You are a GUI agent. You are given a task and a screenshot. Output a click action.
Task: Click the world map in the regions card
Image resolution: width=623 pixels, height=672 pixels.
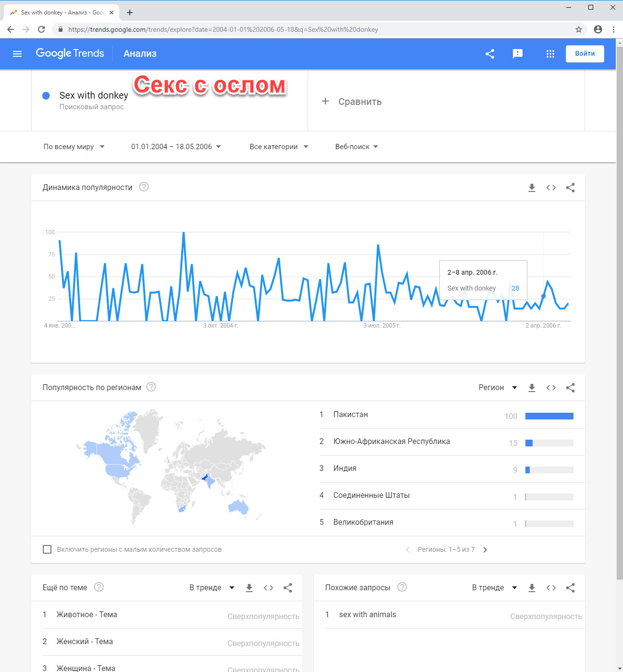click(171, 468)
